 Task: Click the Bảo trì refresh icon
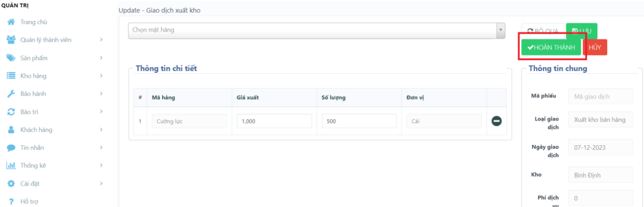(11, 112)
